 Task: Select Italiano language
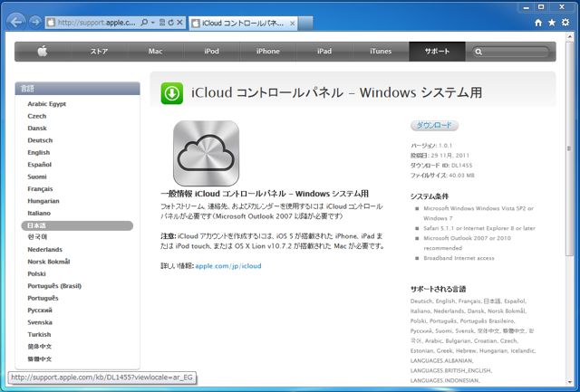(x=39, y=213)
